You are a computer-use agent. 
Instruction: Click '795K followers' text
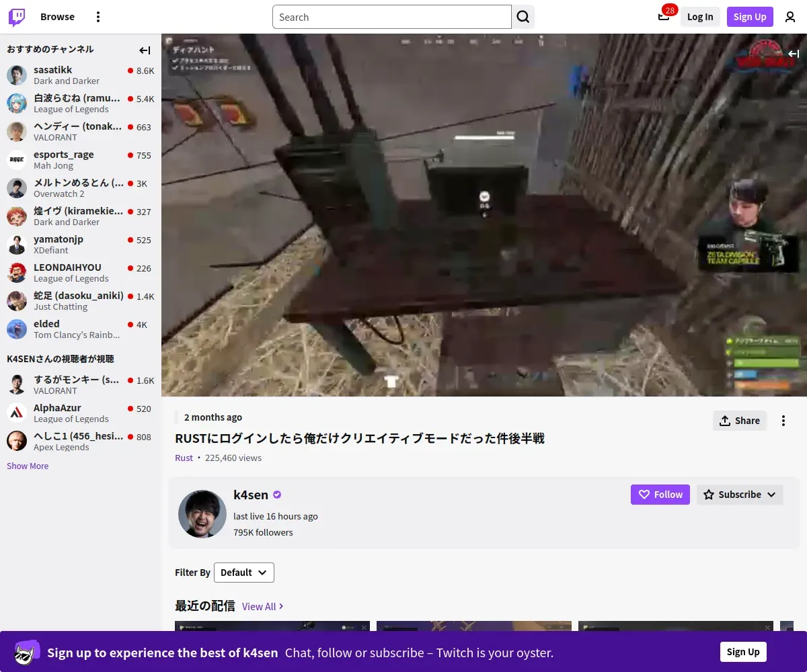[x=263, y=532]
